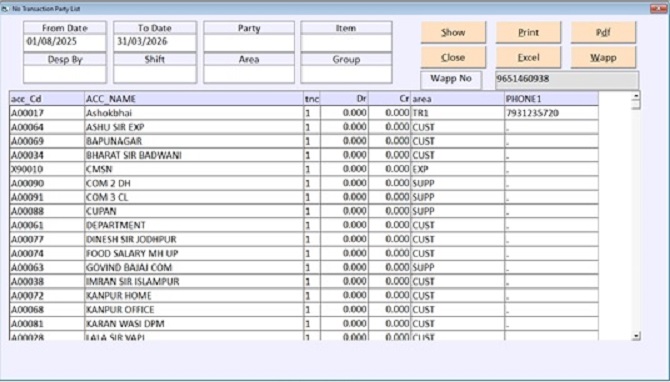Select the KANPUR HOME row

304,296
